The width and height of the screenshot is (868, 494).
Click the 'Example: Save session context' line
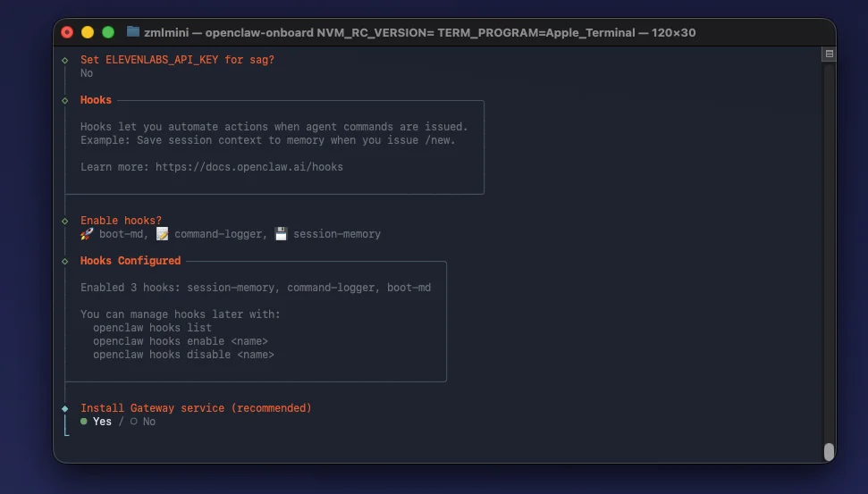pos(268,140)
